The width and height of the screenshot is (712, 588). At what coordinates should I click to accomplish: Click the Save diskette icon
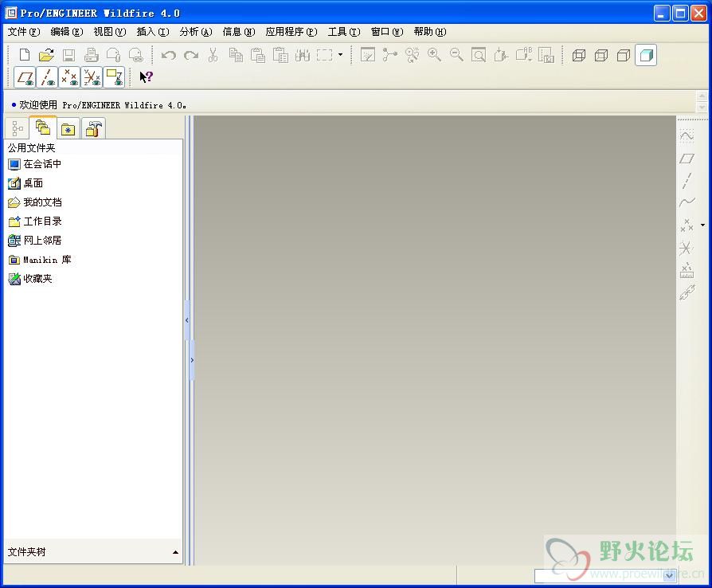(69, 55)
